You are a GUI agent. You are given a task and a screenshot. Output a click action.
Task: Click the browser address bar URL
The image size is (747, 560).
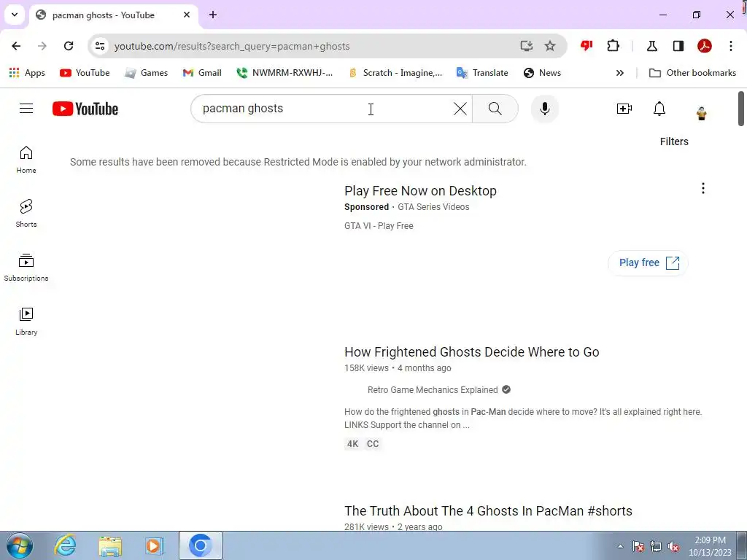[x=232, y=46]
